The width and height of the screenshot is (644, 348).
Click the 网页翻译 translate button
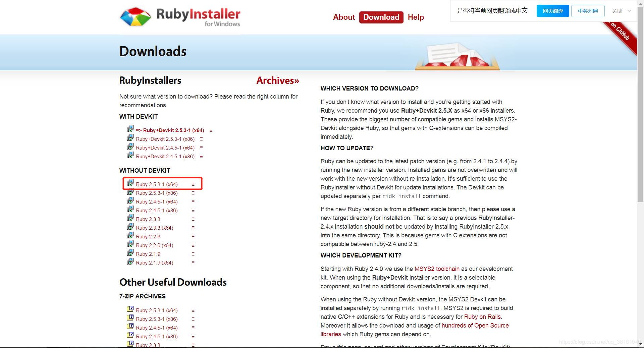coord(553,11)
